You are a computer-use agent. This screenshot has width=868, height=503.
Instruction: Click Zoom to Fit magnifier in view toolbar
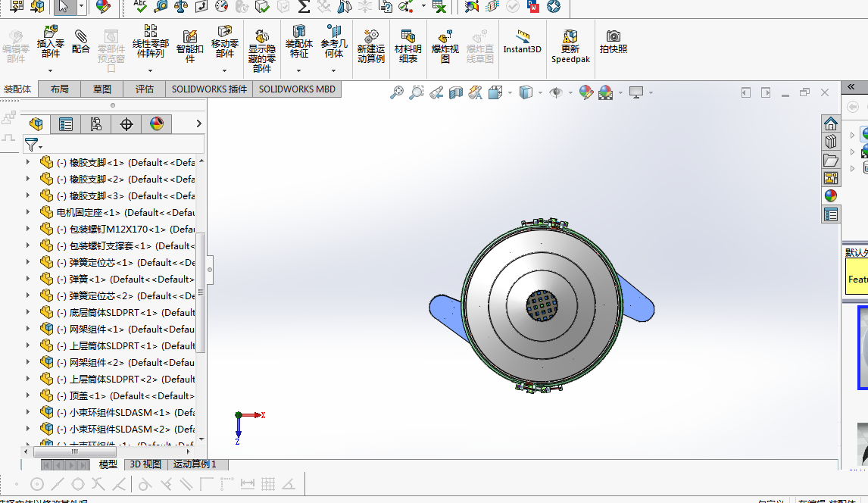click(x=397, y=92)
